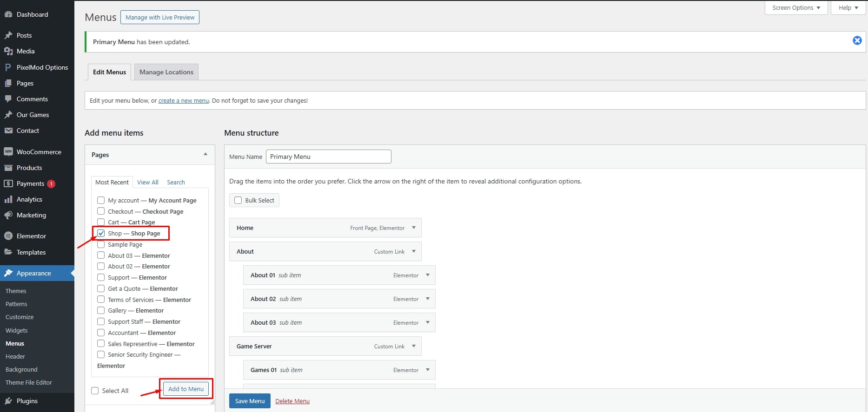This screenshot has height=412, width=868.
Task: Click the Appearance paintbrush icon
Action: click(8, 273)
